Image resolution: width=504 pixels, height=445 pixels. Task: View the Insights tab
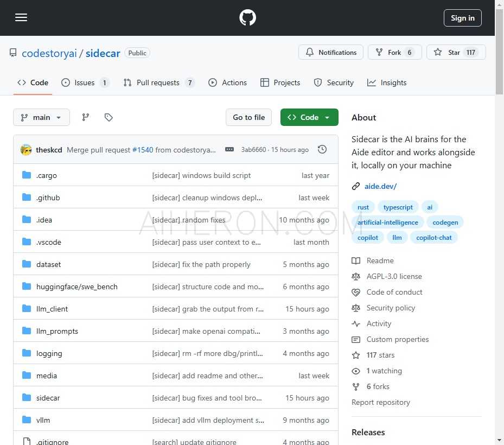click(x=387, y=82)
